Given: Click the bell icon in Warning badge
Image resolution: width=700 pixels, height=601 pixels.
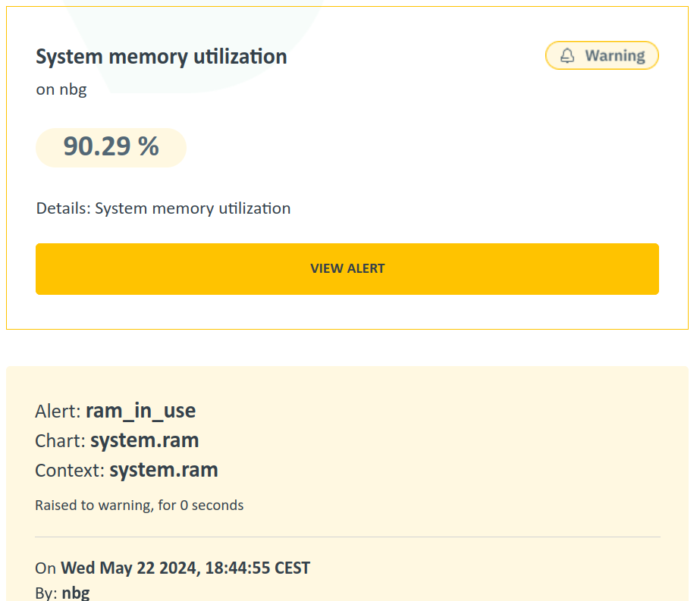Looking at the screenshot, I should coord(567,56).
